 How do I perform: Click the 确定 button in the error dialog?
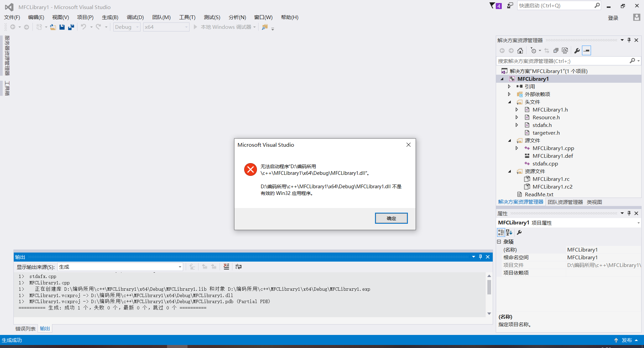coord(391,218)
